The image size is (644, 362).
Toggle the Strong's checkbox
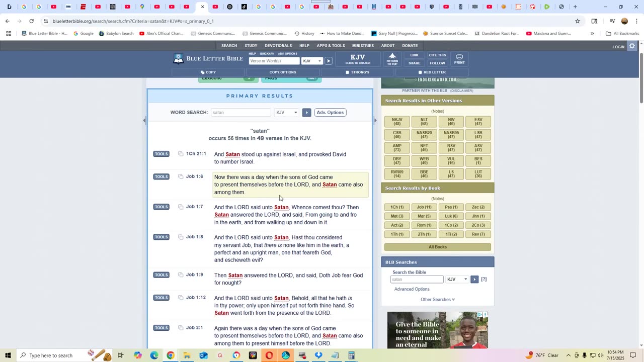347,72
